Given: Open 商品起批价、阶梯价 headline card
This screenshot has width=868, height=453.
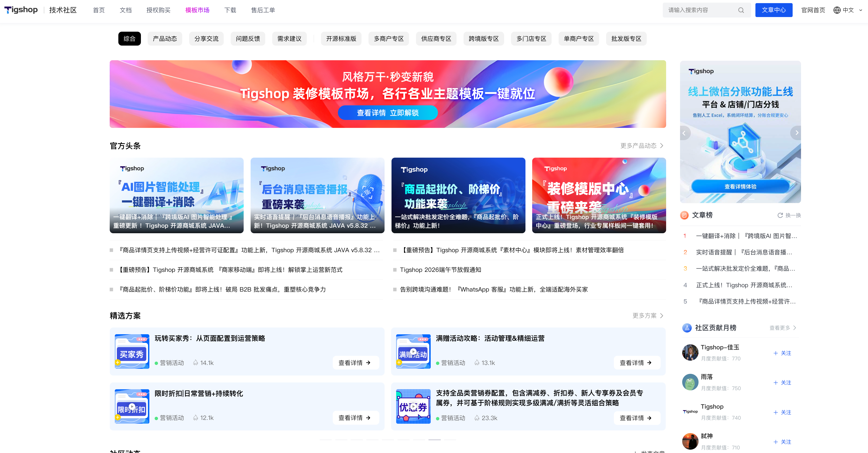Looking at the screenshot, I should [x=458, y=195].
